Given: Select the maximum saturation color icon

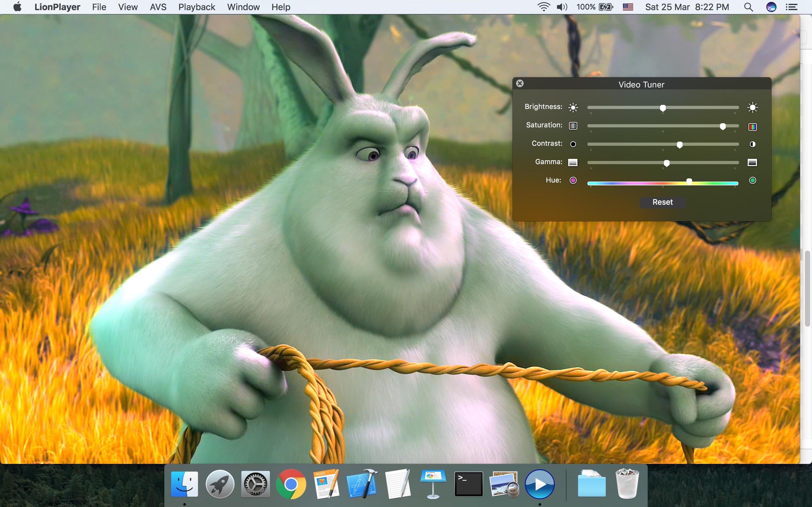Looking at the screenshot, I should (x=752, y=126).
